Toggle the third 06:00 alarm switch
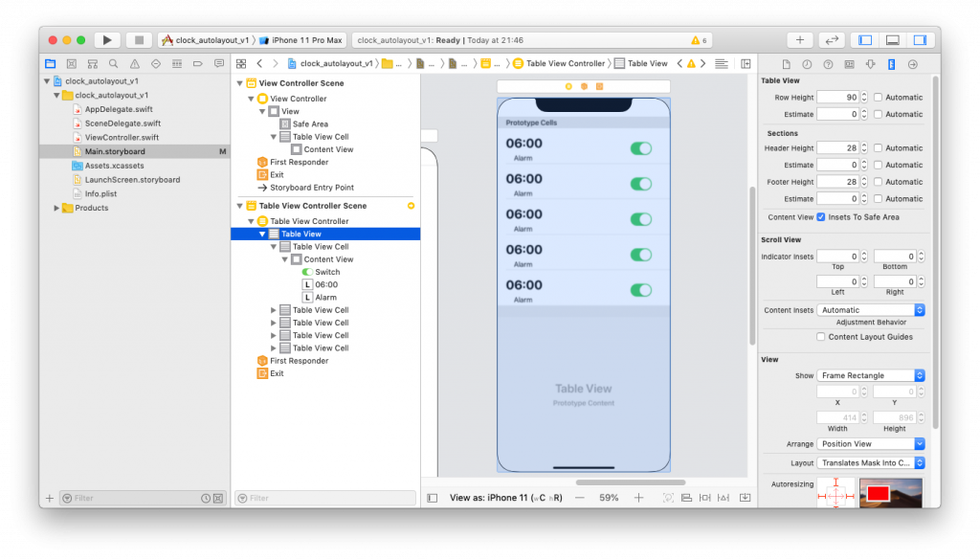980x560 pixels. click(x=640, y=219)
